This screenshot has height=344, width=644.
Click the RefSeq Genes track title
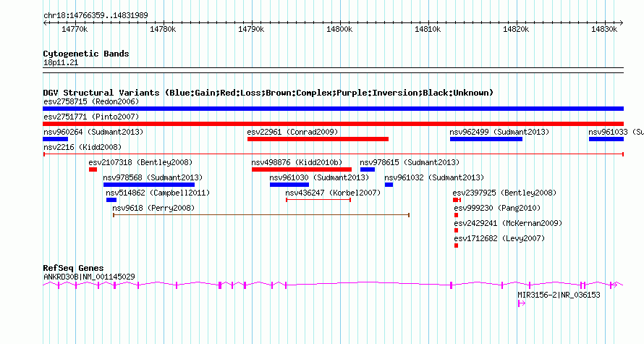tap(74, 268)
